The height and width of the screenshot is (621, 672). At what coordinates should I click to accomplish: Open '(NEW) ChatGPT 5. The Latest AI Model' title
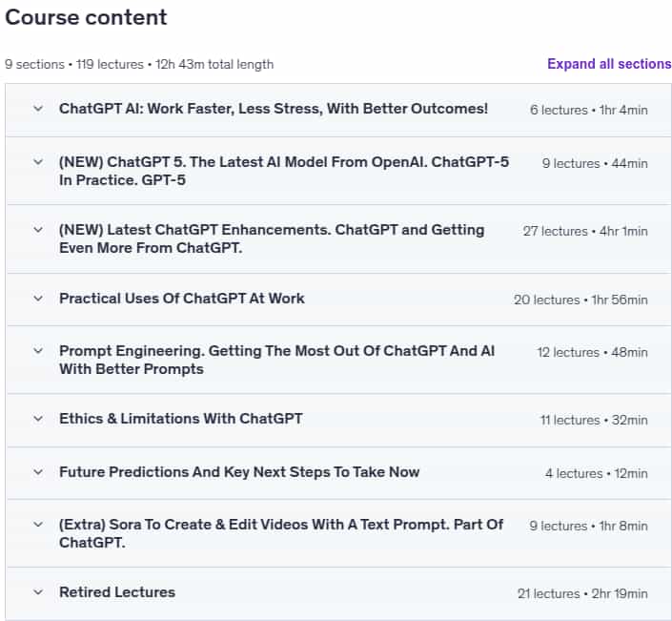tap(284, 171)
